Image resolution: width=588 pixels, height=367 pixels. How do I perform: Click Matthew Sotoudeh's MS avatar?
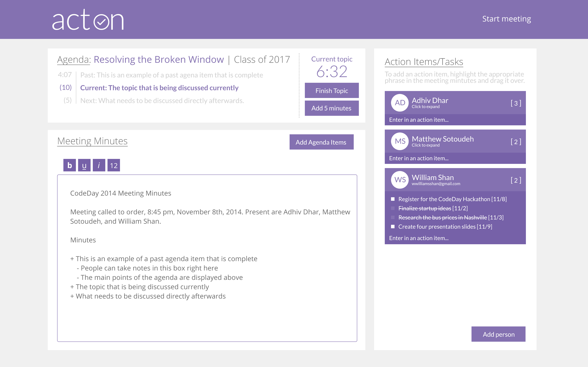[400, 141]
